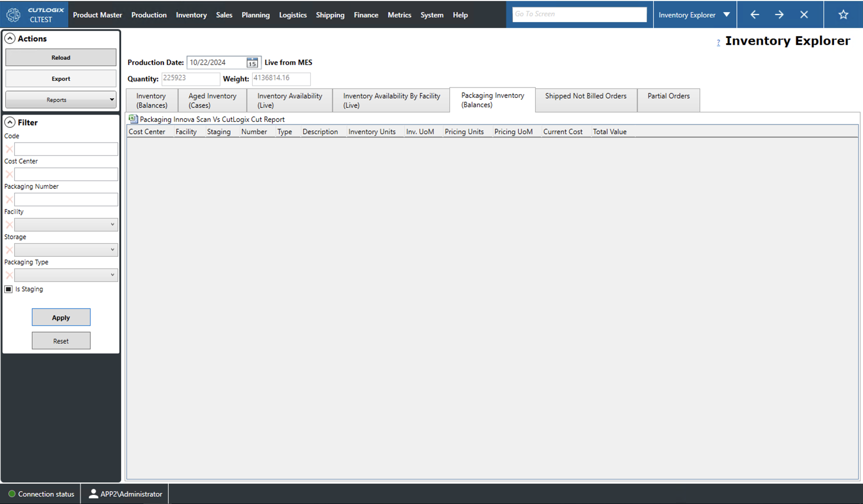Click the Reload button
Viewport: 863px width, 504px height.
point(61,57)
